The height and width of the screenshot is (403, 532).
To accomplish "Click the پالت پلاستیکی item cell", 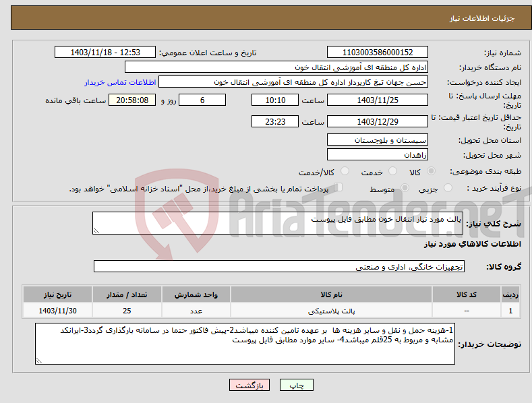I will [x=332, y=311].
